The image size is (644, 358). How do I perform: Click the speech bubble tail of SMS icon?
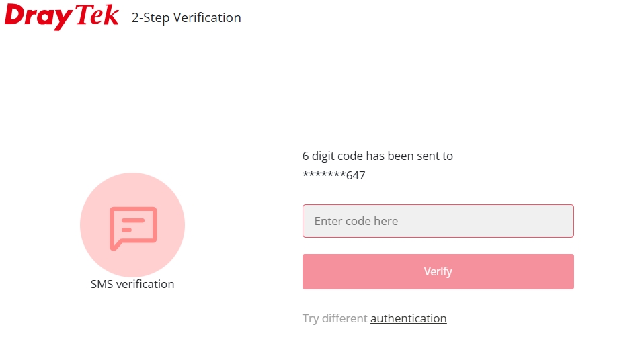coord(116,246)
